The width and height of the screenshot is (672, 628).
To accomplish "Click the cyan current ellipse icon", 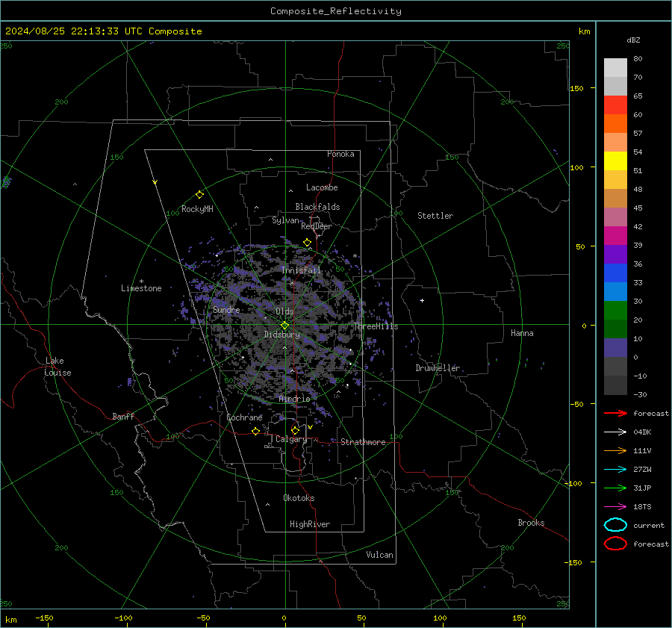I will (x=615, y=525).
